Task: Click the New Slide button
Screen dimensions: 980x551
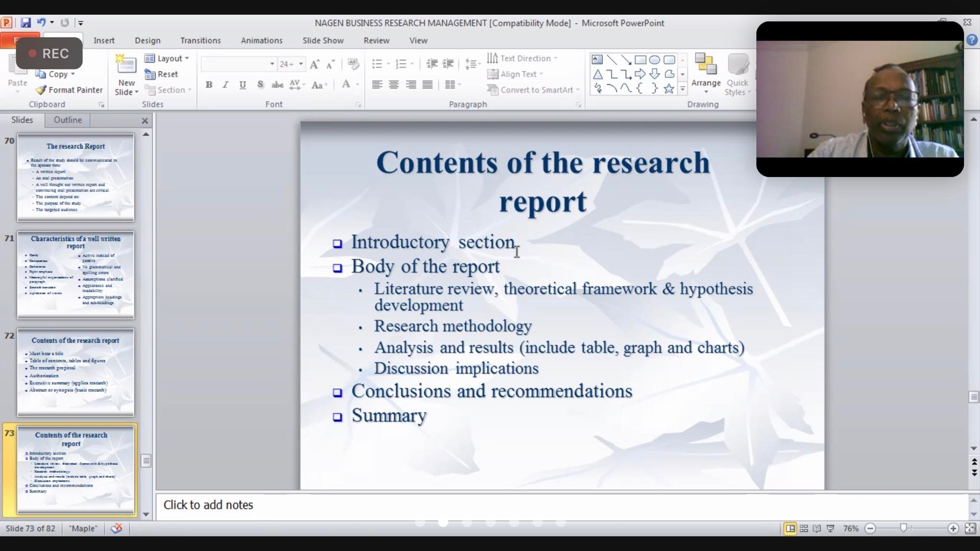Action: click(126, 67)
